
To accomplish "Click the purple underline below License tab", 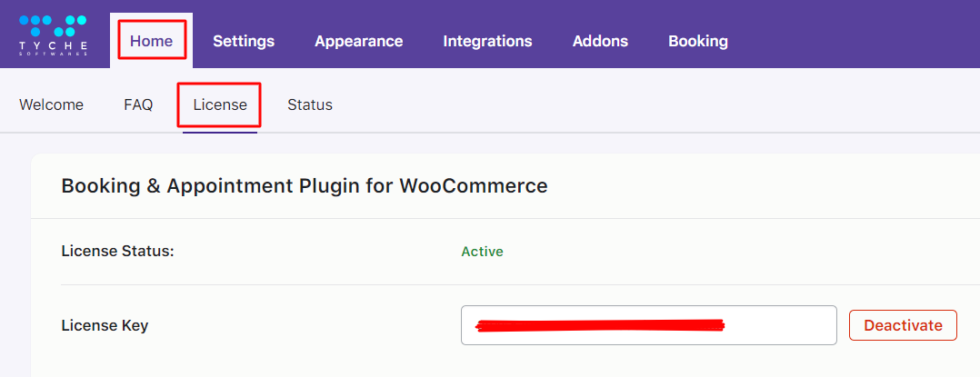I will click(x=220, y=133).
